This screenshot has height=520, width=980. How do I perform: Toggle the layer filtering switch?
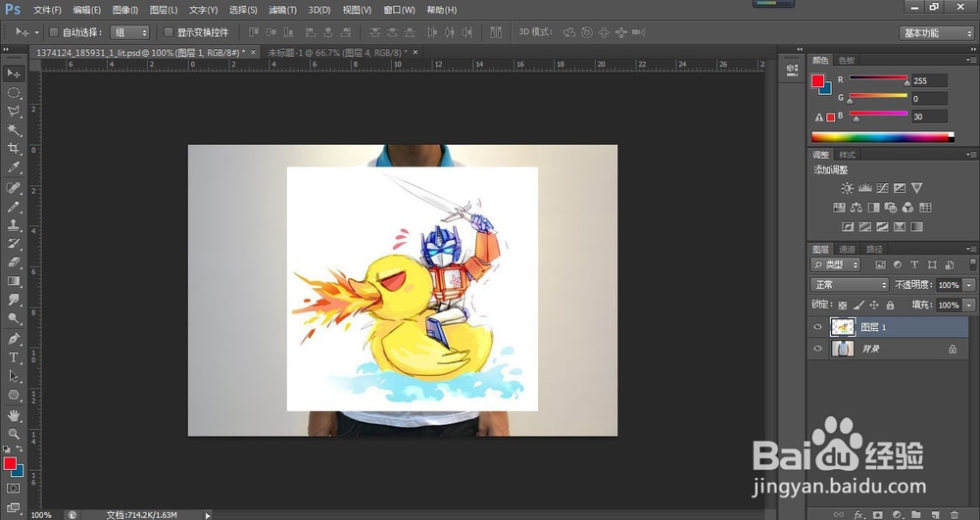[x=972, y=264]
